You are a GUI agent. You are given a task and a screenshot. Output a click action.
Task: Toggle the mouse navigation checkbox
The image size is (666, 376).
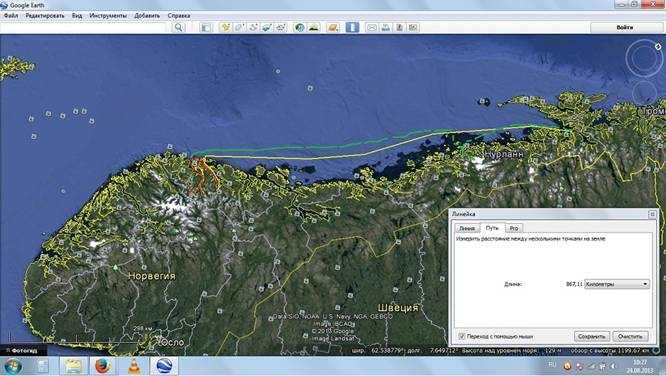coord(462,336)
